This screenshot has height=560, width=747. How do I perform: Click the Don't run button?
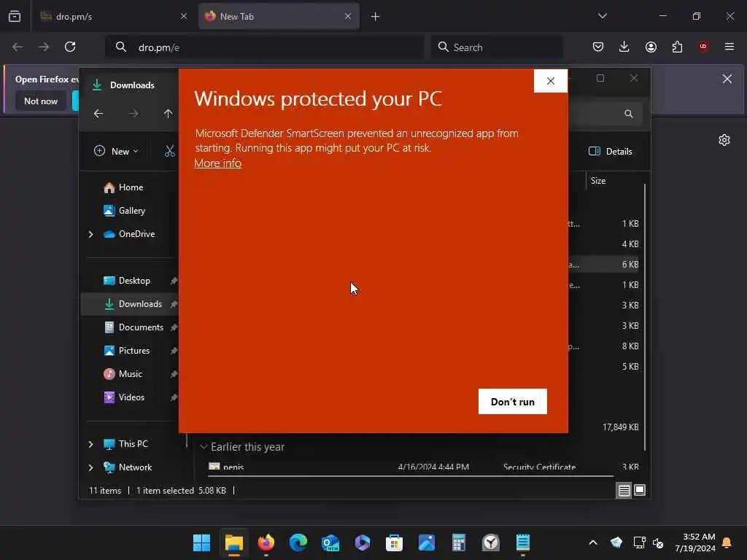(513, 402)
